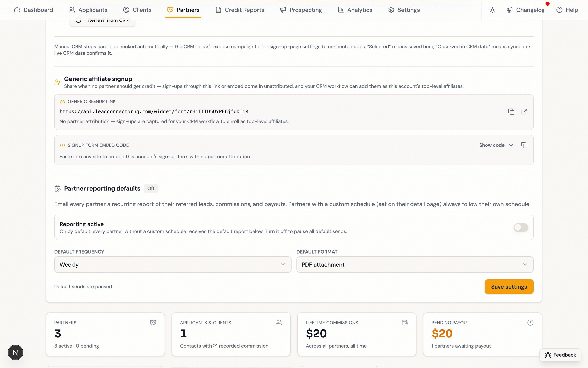Click '1 partners awaiting payout' text
This screenshot has height=368, width=588.
[x=461, y=346]
